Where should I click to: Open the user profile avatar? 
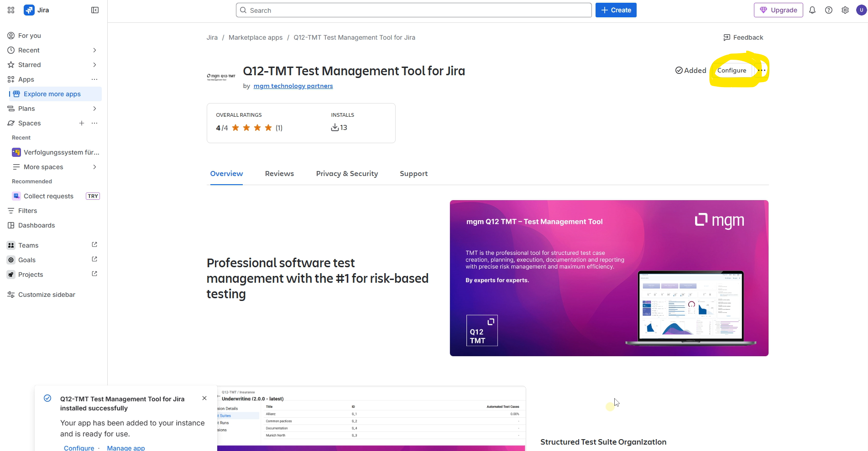(x=861, y=10)
